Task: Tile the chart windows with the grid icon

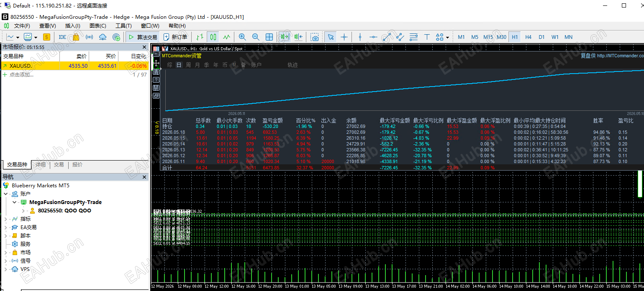Action: tap(269, 37)
